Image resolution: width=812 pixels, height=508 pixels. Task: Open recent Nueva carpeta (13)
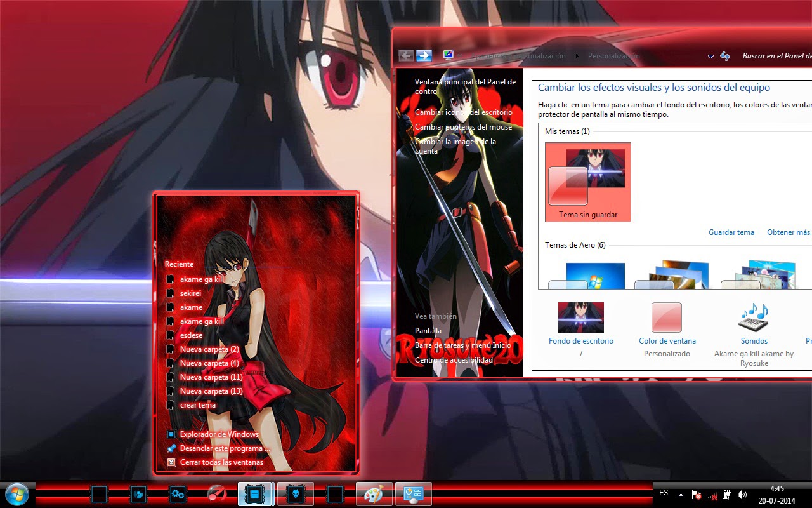click(211, 391)
